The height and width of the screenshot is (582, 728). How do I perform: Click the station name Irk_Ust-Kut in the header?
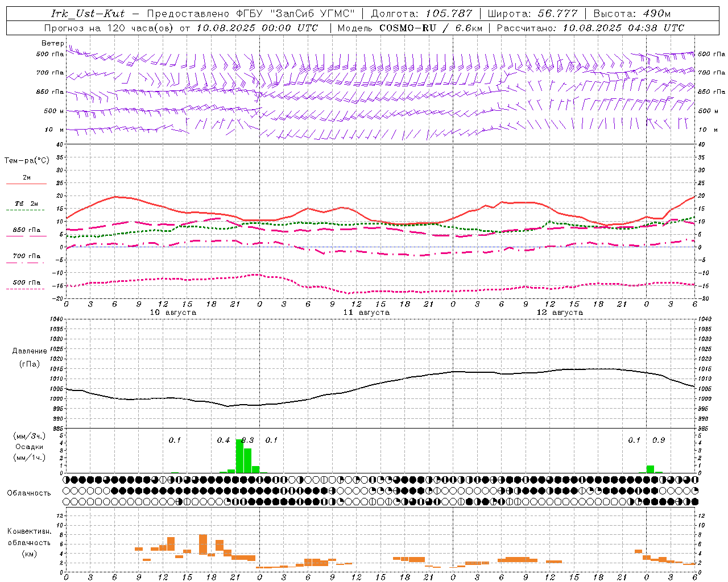(88, 14)
